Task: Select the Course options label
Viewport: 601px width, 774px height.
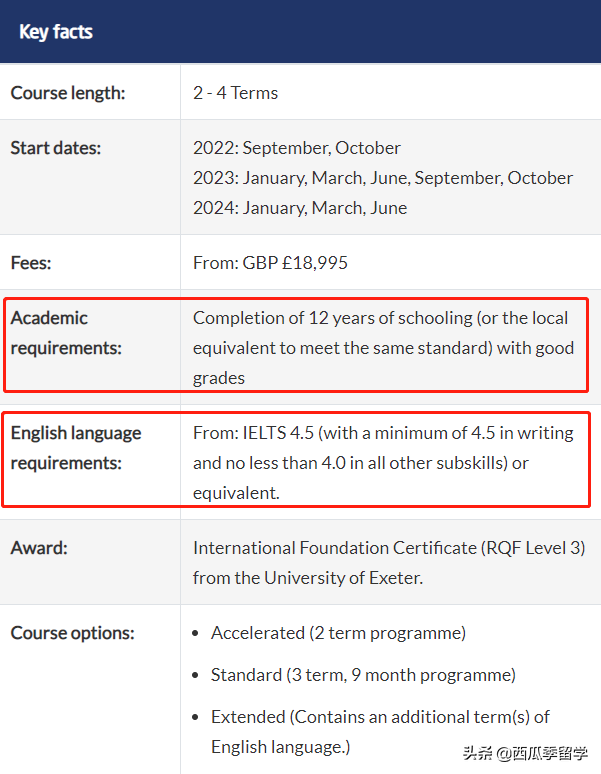Action: [72, 633]
